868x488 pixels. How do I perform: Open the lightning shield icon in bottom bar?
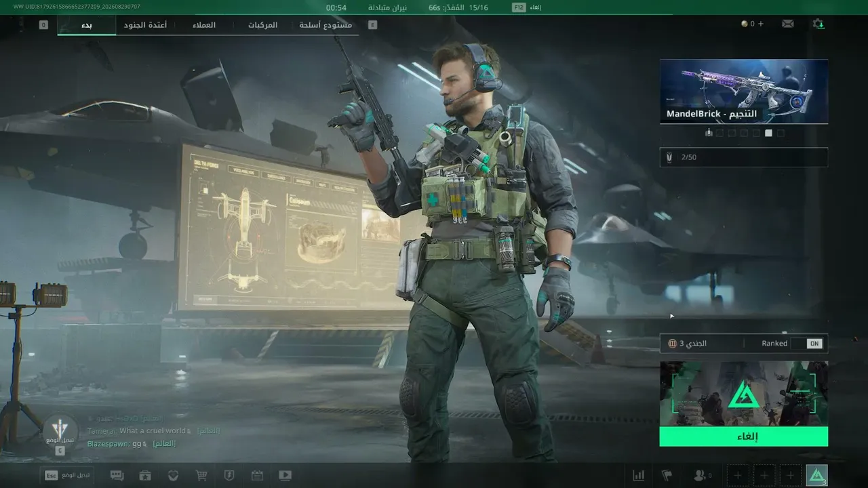(x=229, y=476)
